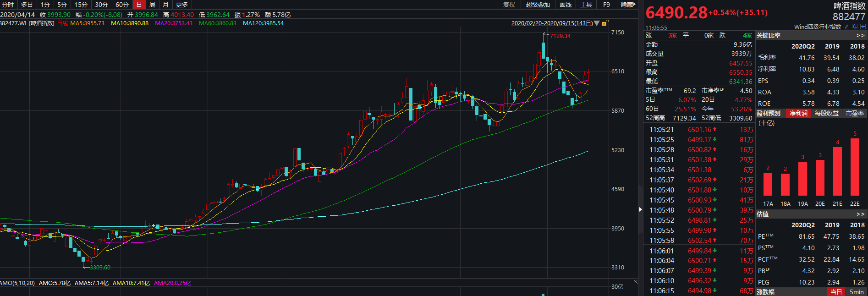
Task: Open the 画线 drawing tools
Action: pyautogui.click(x=566, y=5)
